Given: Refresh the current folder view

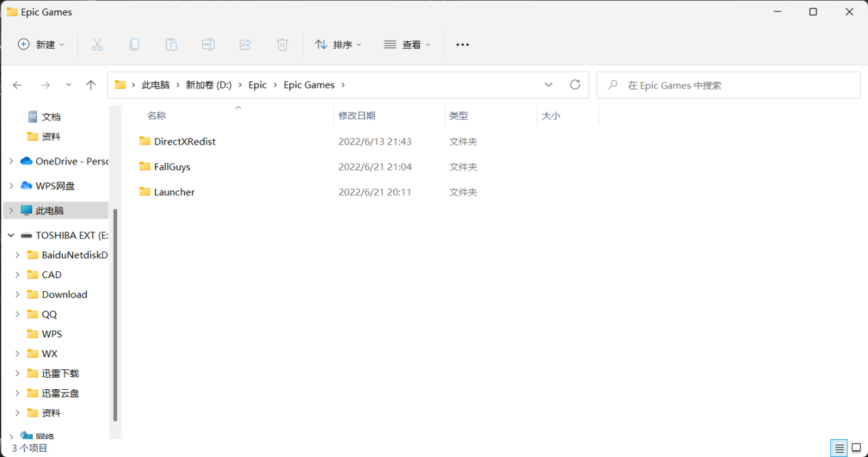Looking at the screenshot, I should (575, 85).
